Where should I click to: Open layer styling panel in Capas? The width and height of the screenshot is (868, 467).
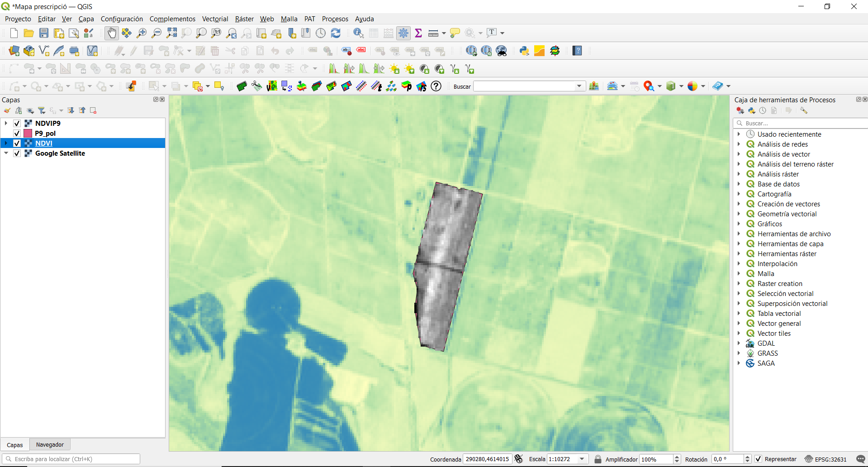[x=7, y=110]
